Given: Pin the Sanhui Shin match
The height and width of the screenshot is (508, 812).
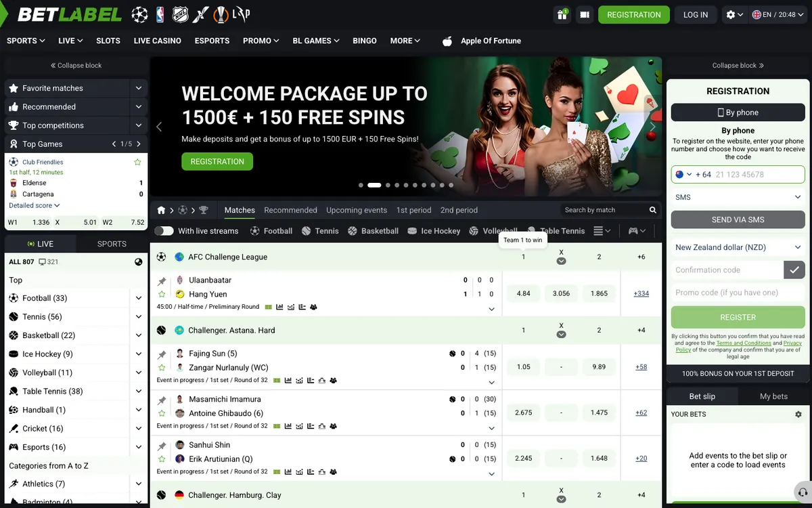Looking at the screenshot, I should (x=162, y=445).
